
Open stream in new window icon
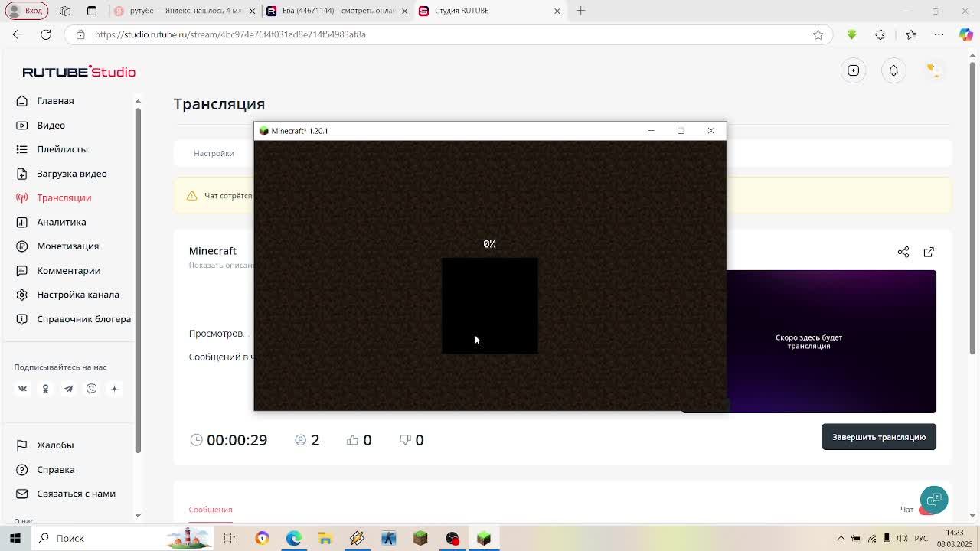click(929, 252)
